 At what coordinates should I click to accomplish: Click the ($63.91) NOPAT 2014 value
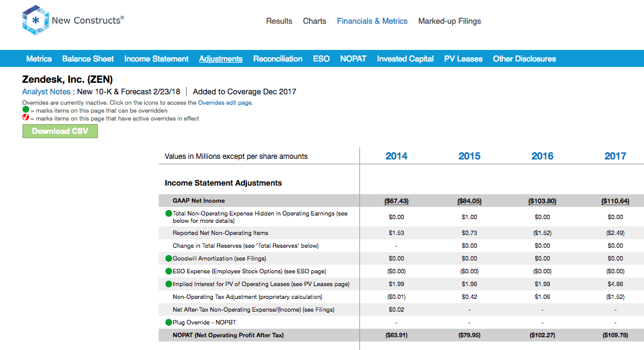point(396,335)
